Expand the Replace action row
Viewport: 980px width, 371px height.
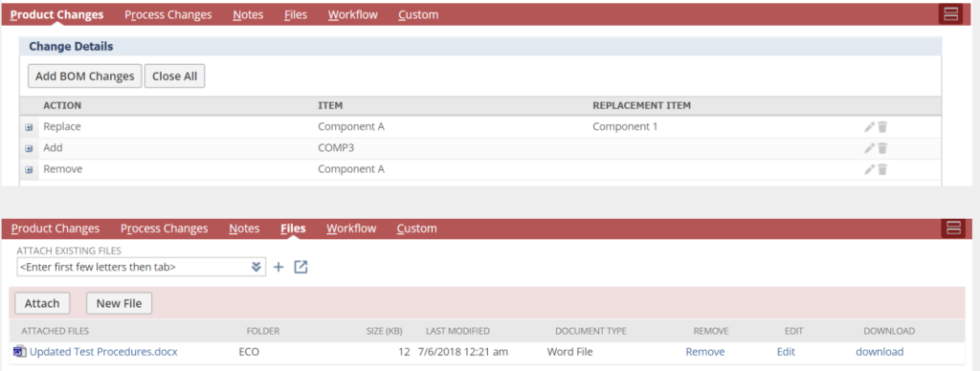(28, 127)
